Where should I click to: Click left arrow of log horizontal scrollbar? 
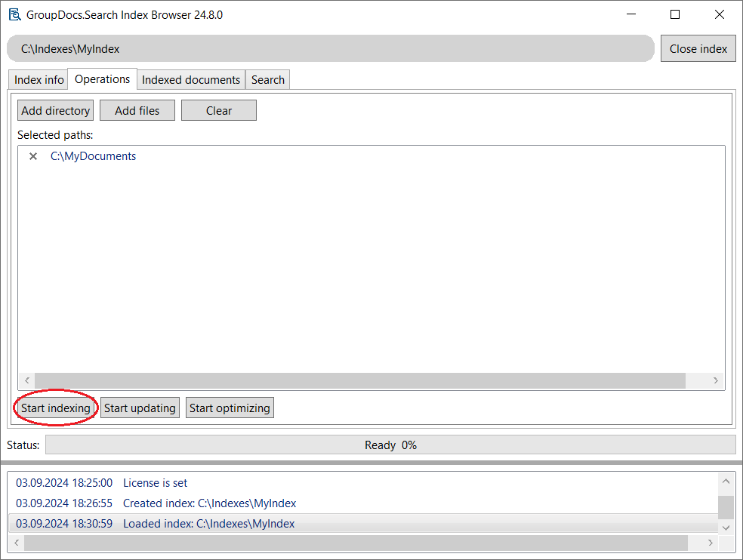point(17,543)
